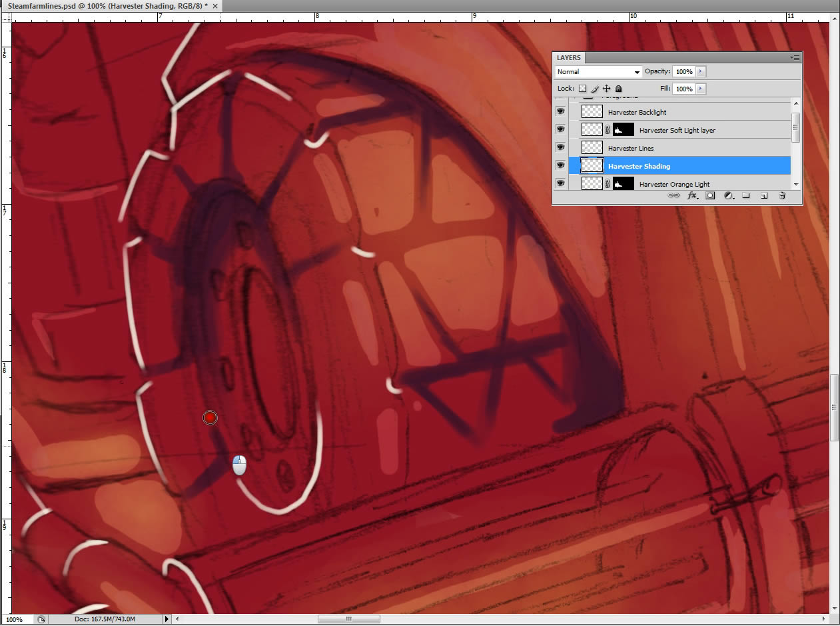Click Harvester Soft Light layer mask thumbnail

coord(623,129)
